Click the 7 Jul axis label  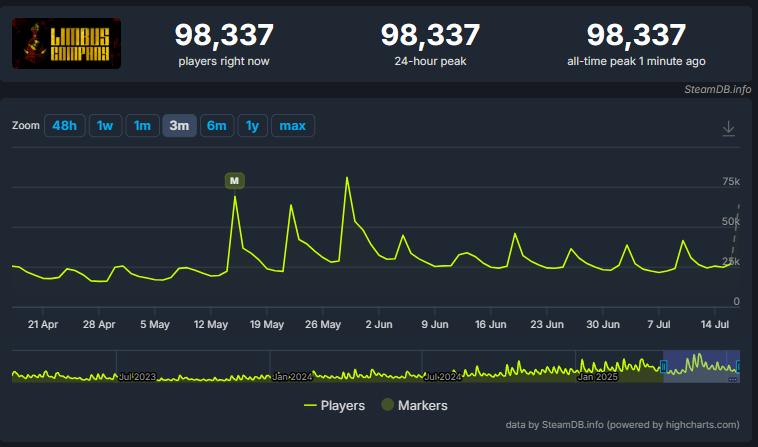(659, 324)
